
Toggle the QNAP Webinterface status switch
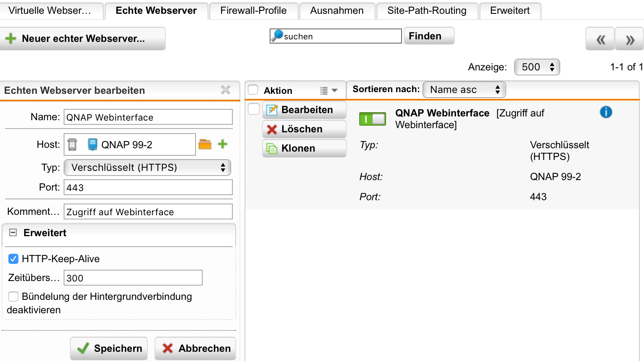373,119
